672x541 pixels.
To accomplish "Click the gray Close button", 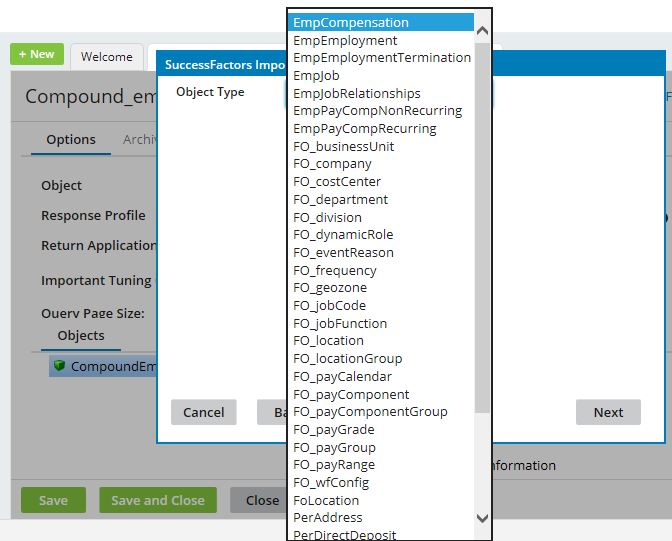I will click(x=259, y=500).
